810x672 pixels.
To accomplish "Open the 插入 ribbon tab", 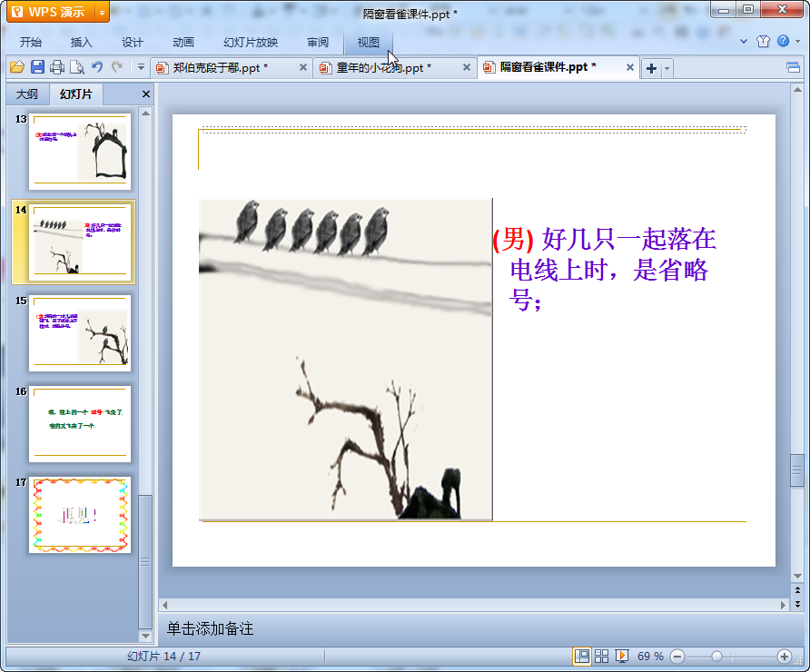I will pos(82,43).
